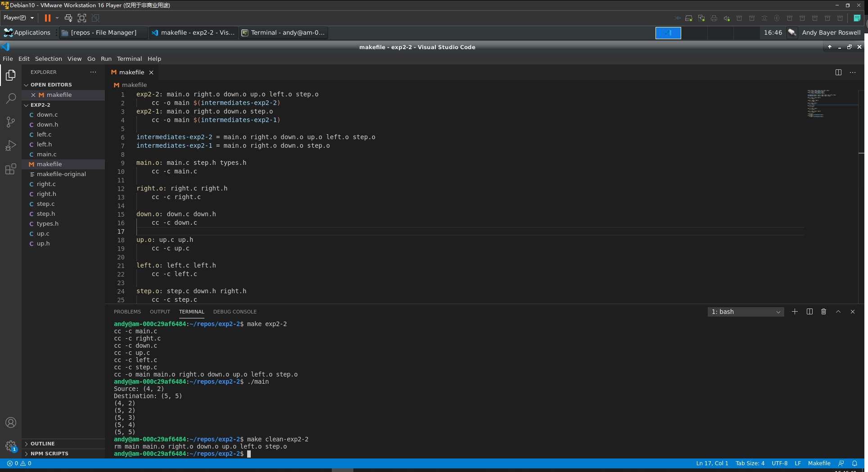The height and width of the screenshot is (472, 868).
Task: Open the terminal selector '1: bash' dropdown
Action: point(746,312)
